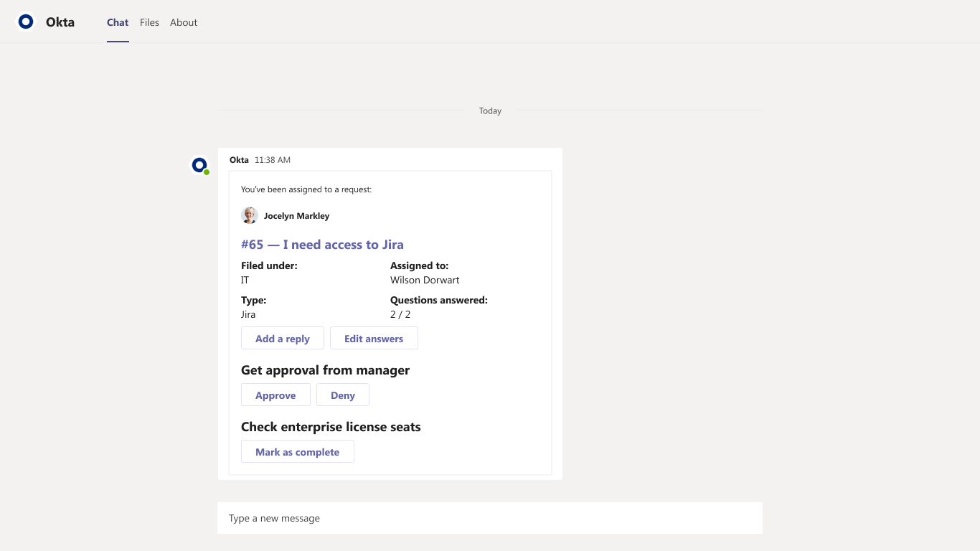Click the Type value Jira

248,314
